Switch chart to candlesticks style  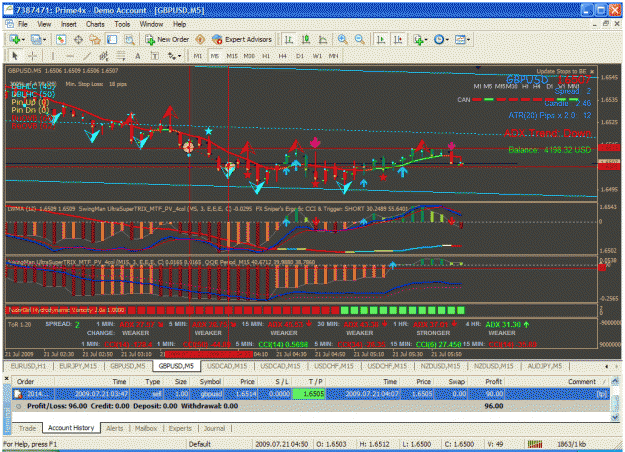(306, 39)
